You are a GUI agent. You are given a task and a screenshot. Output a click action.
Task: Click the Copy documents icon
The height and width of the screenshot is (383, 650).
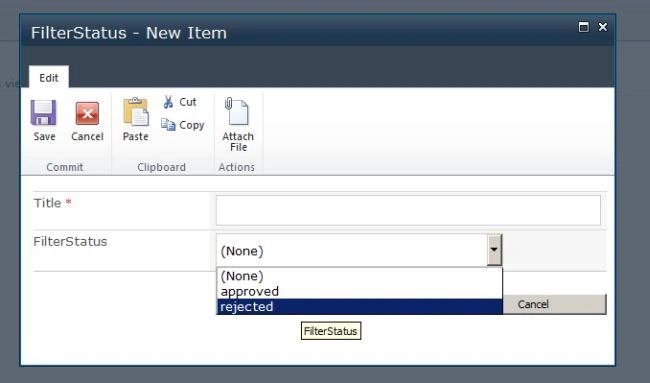click(168, 124)
